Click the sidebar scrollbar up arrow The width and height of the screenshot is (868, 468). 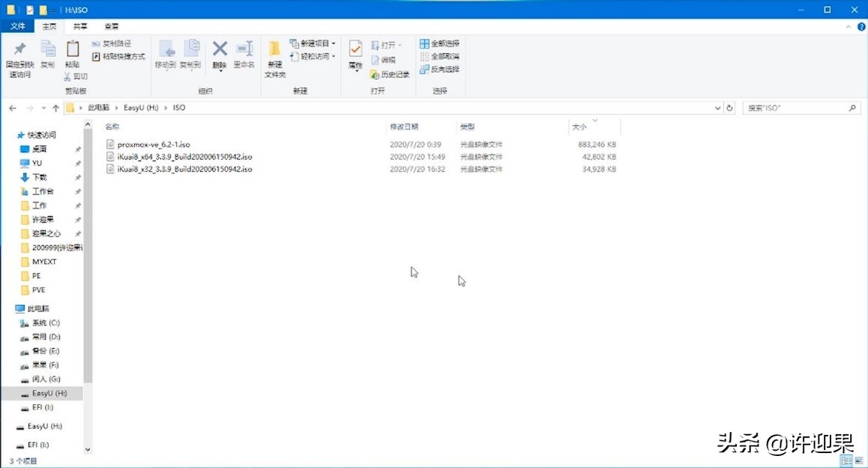pyautogui.click(x=88, y=125)
